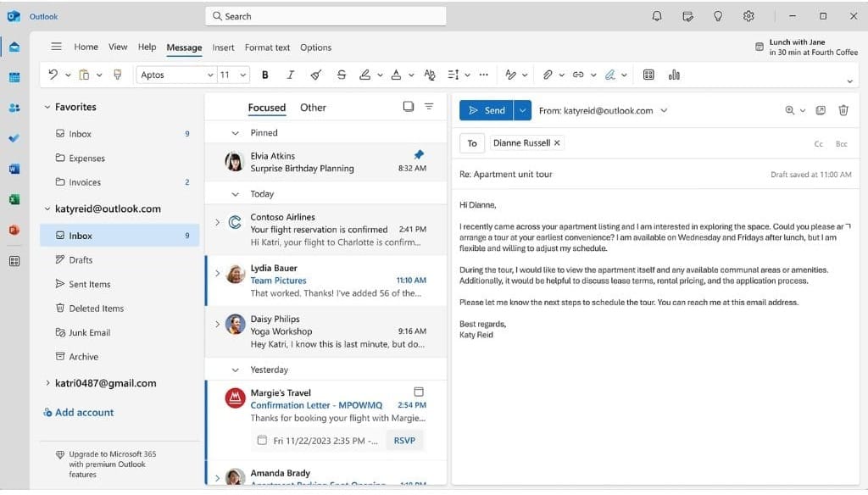Open the Calendar app in sidebar

[x=14, y=77]
